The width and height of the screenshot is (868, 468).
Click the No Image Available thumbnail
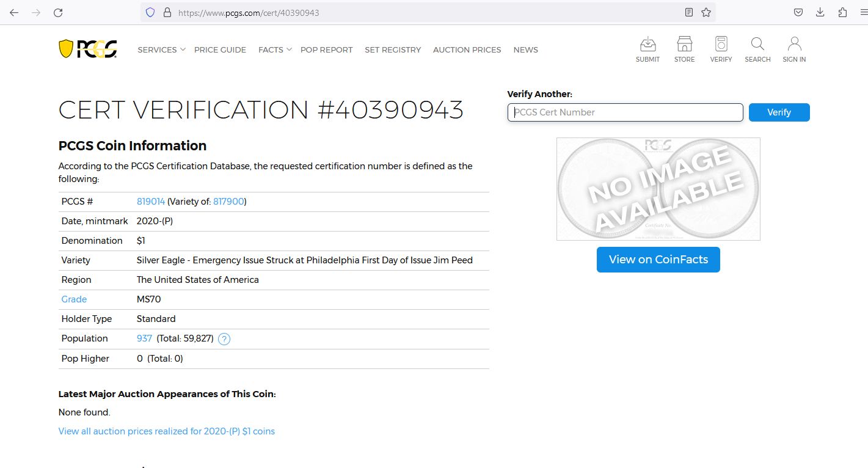(x=658, y=189)
